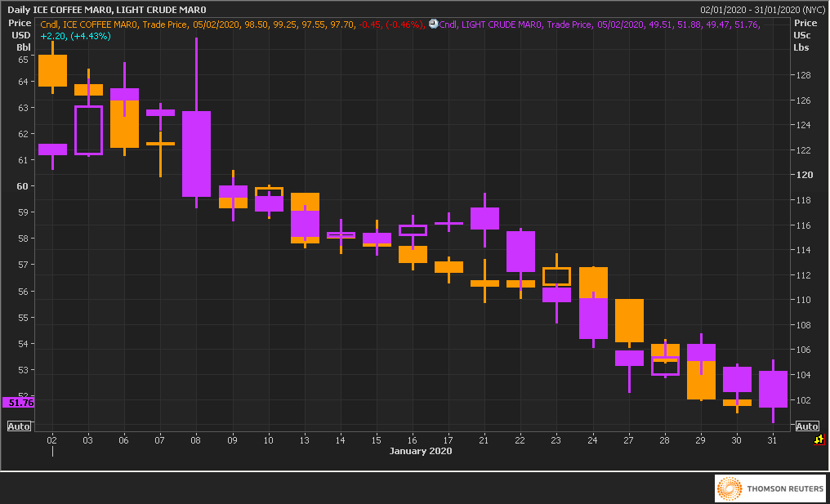Click the Price USD Bbl left axis label

coord(20,35)
